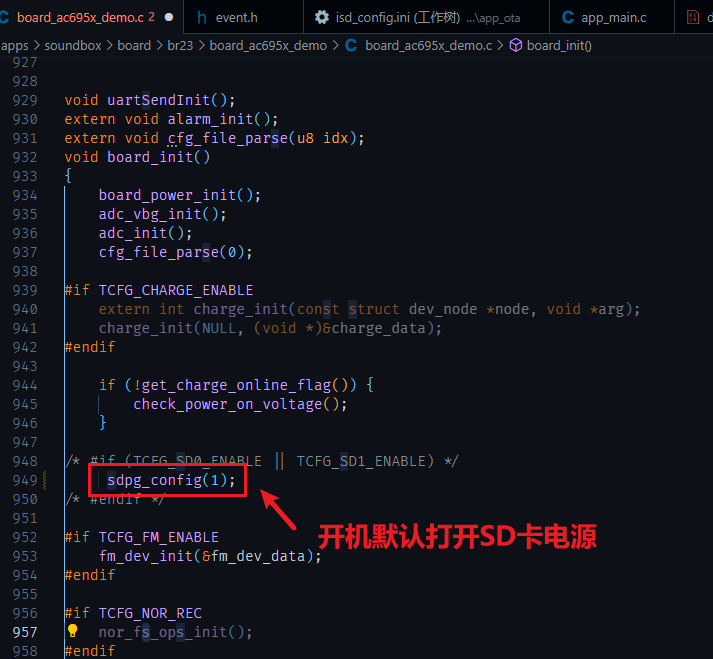This screenshot has width=713, height=659.
Task: Click commented TCFG_SD1_ENABLE text on line 948
Action: coord(362,461)
